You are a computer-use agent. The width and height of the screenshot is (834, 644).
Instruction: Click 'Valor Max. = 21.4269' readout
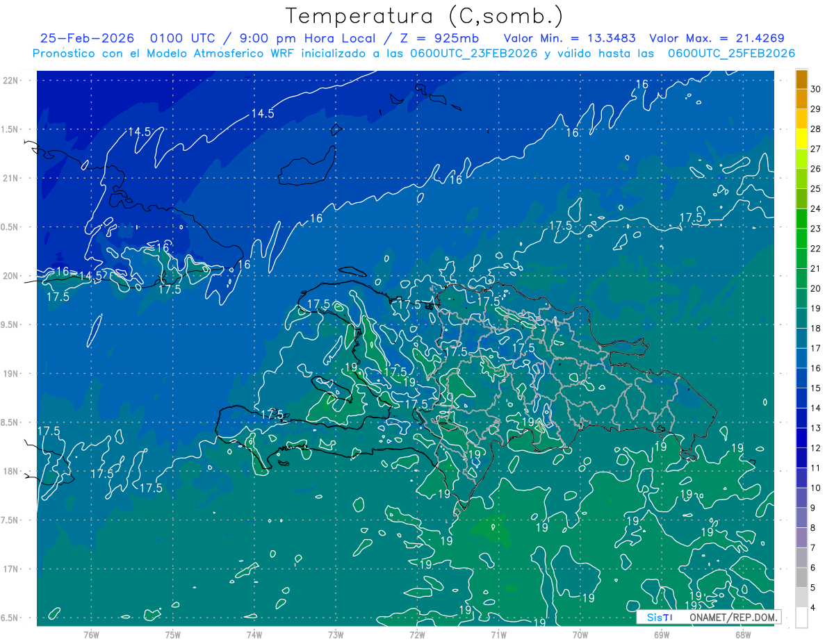pos(717,38)
